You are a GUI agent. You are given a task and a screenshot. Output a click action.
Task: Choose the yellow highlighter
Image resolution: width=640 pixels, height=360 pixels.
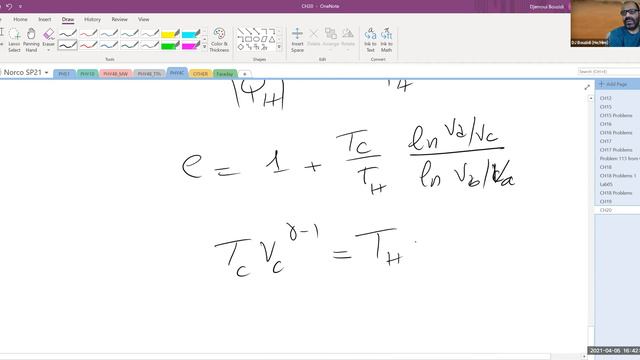pyautogui.click(x=170, y=33)
